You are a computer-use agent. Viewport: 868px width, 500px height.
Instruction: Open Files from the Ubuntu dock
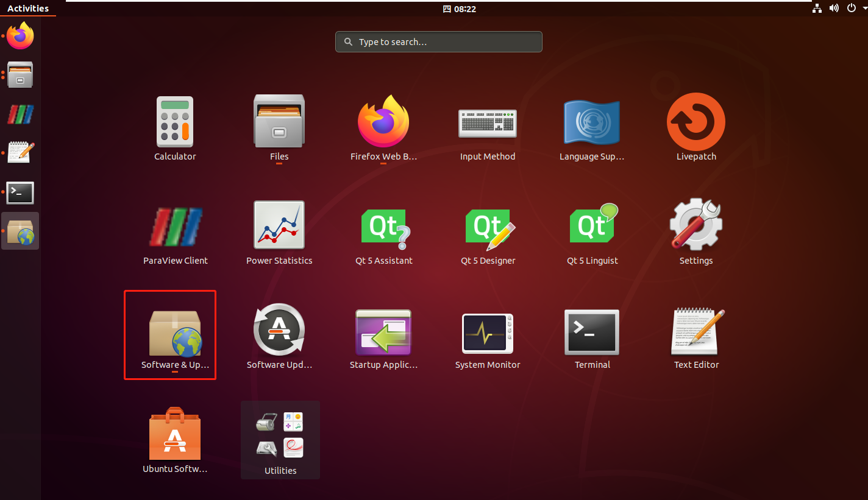pos(20,75)
